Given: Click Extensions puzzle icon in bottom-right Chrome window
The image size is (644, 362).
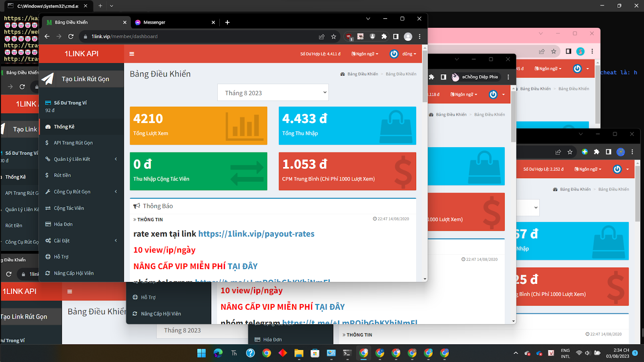Looking at the screenshot, I should point(597,152).
